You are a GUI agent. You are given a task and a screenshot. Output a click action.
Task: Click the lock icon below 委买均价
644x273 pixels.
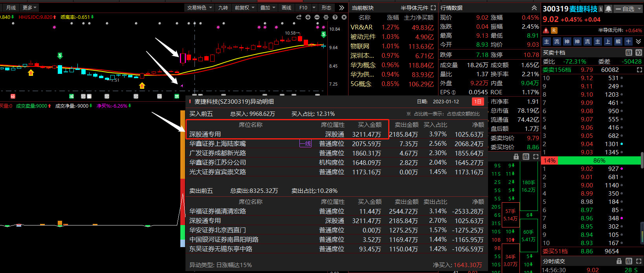coord(516,157)
